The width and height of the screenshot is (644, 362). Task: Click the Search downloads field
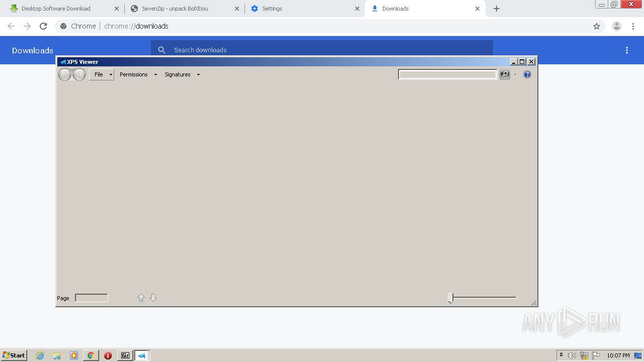click(322, 50)
